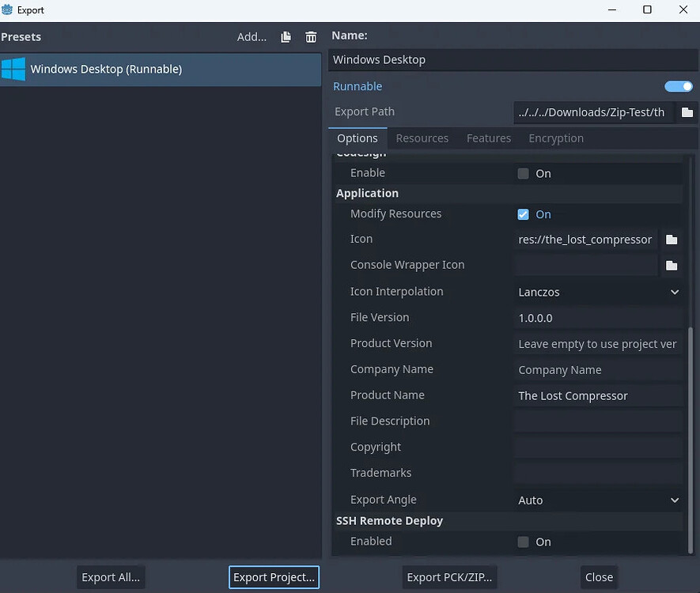Enable the Codesign option
Screen dimensions: 700x593
point(523,173)
